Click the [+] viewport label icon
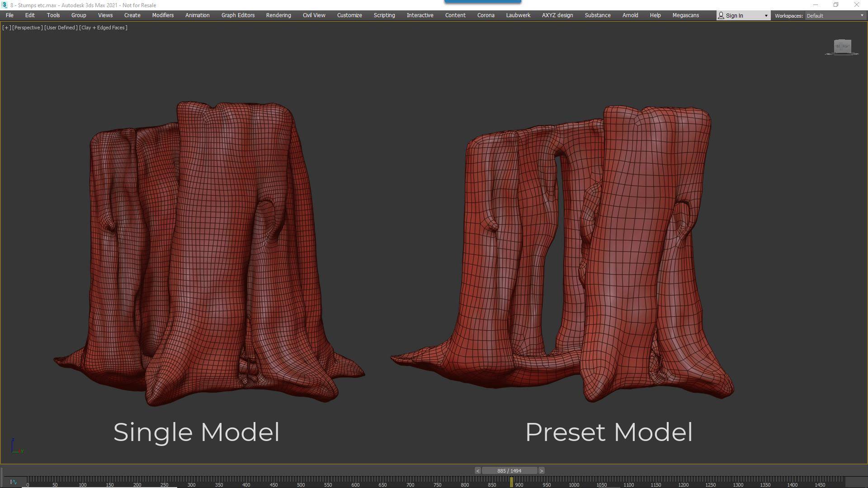The width and height of the screenshot is (868, 488). pos(6,27)
